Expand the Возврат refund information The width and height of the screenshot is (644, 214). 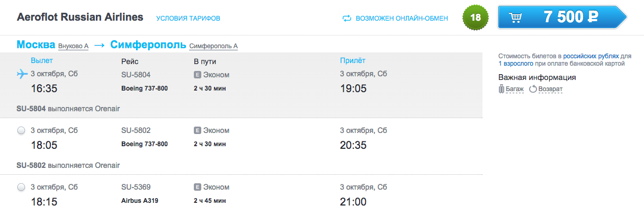point(550,89)
